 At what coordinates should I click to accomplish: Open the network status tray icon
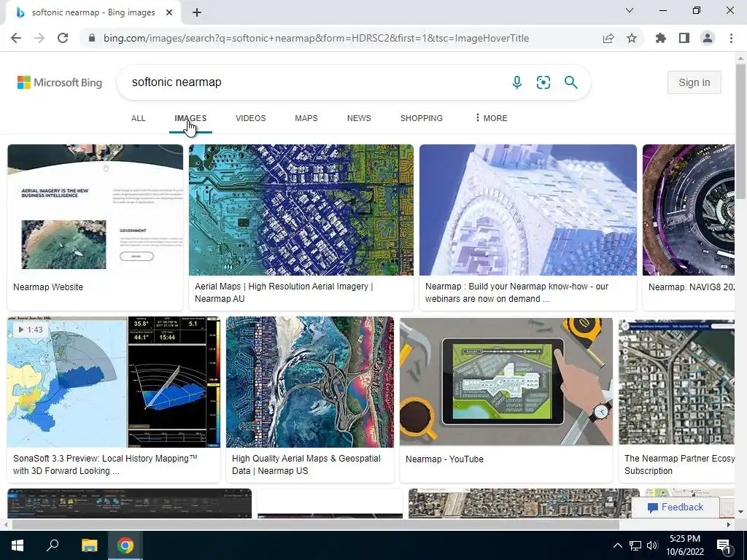[x=635, y=545]
